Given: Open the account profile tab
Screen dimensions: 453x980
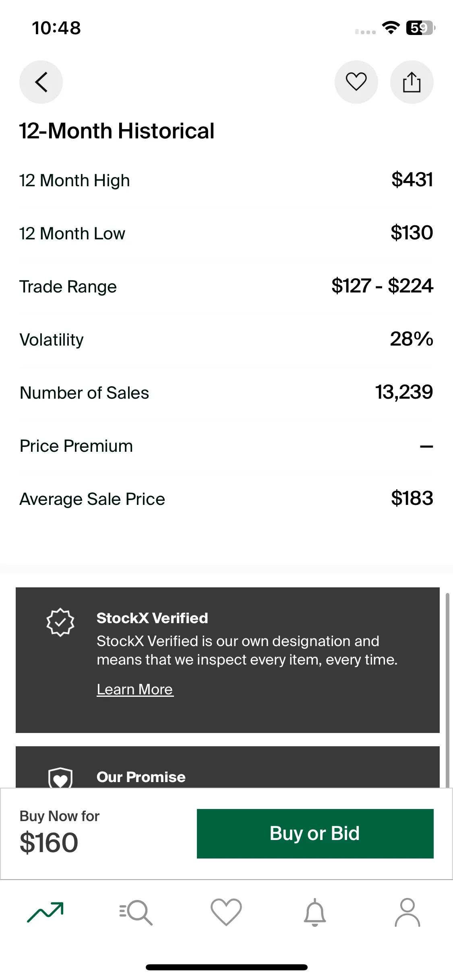Looking at the screenshot, I should click(407, 912).
